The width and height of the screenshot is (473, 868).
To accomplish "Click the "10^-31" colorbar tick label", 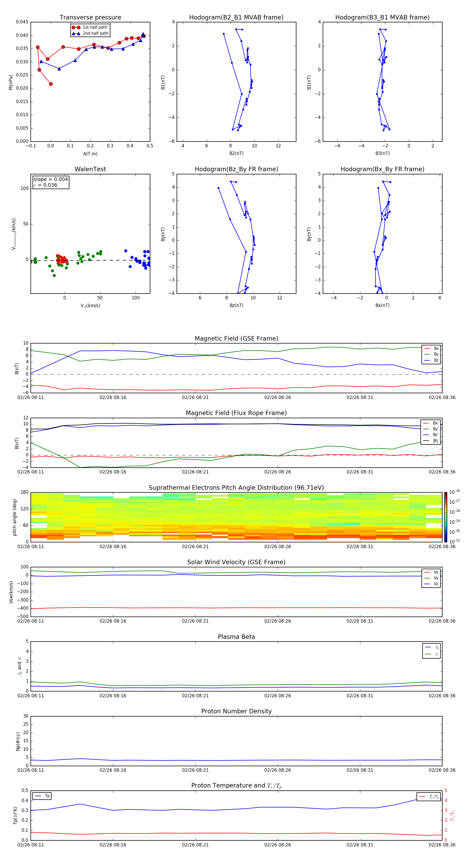I will (x=455, y=542).
